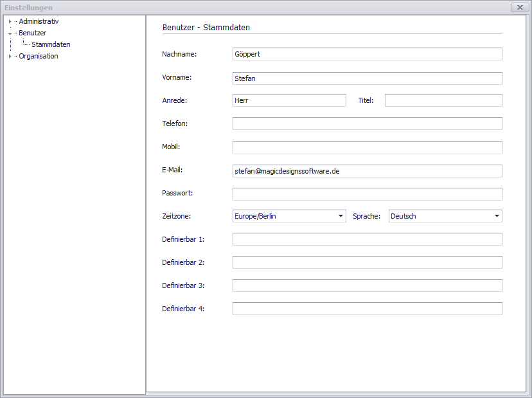Click the Titel input field
The height and width of the screenshot is (398, 532).
click(443, 100)
